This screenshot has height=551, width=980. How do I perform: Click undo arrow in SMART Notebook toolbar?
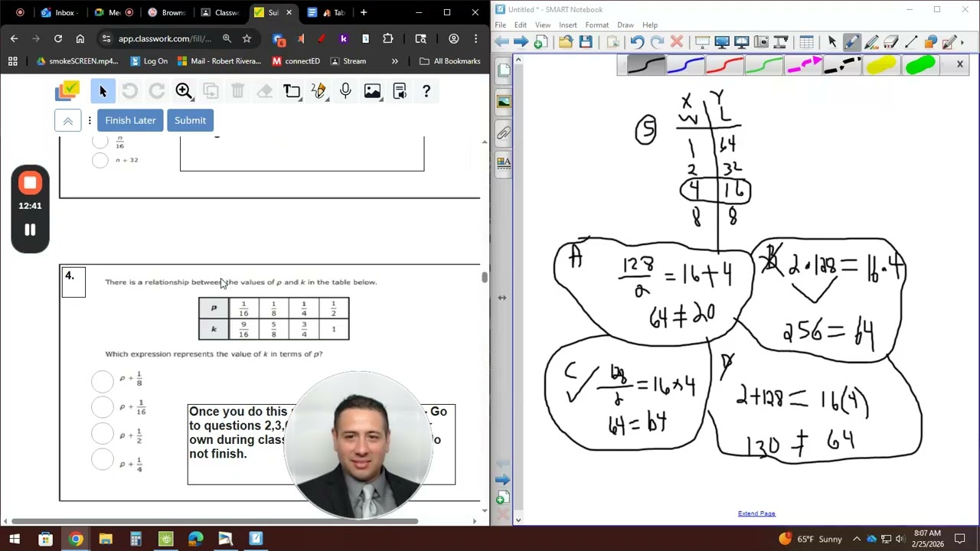tap(637, 42)
